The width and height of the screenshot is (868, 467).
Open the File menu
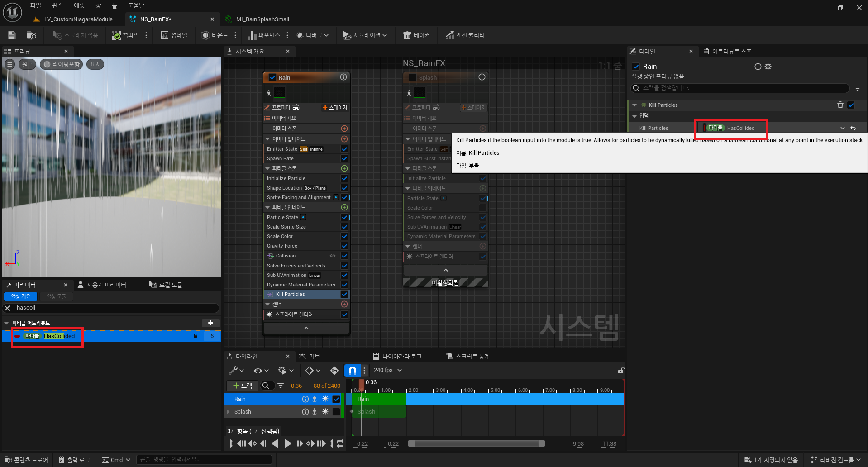(35, 5)
